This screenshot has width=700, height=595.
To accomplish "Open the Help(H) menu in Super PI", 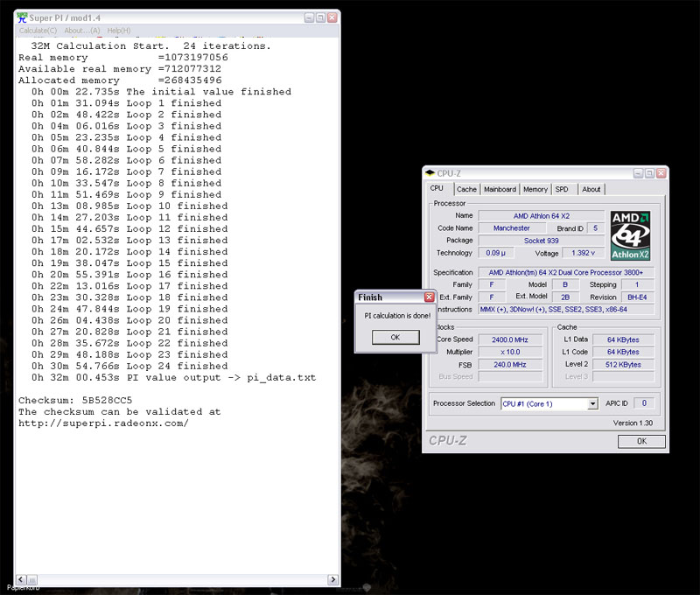I will [119, 31].
